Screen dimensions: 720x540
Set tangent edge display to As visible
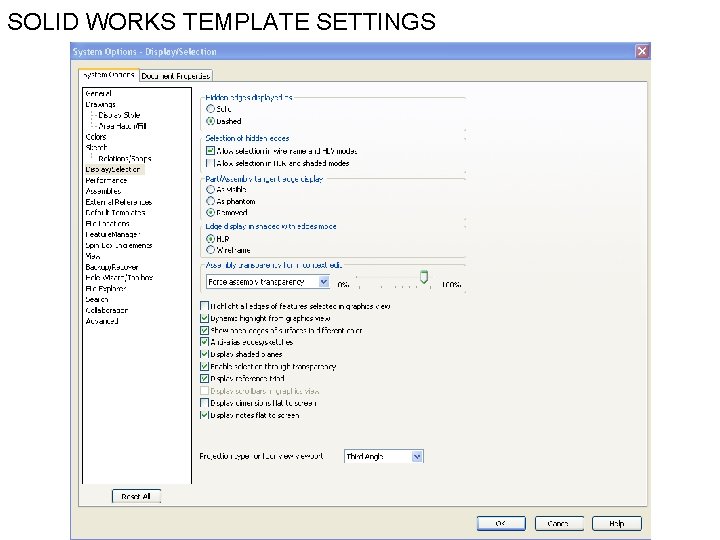[x=210, y=189]
